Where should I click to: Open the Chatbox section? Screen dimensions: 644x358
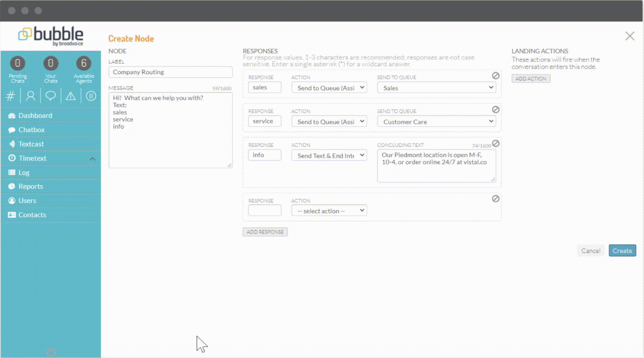31,130
